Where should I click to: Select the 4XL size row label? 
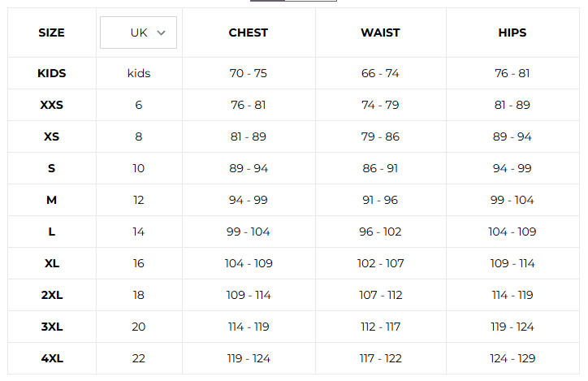click(51, 358)
